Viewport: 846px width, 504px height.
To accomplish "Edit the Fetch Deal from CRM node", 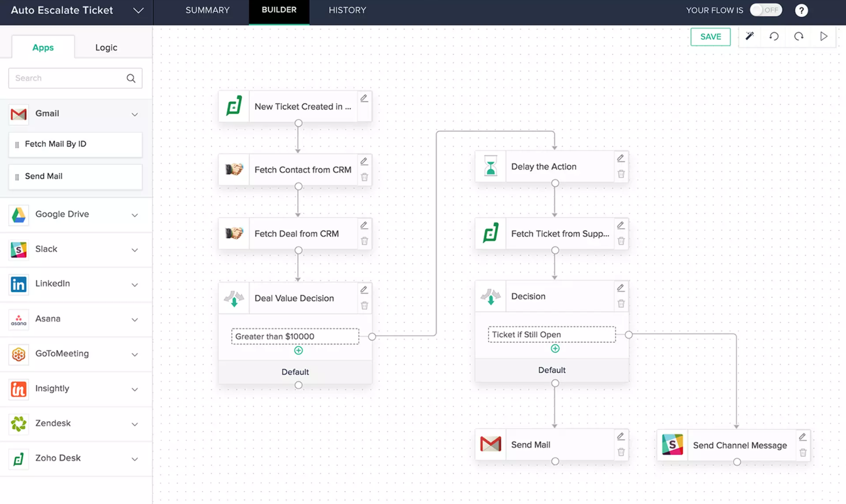I will coord(364,225).
